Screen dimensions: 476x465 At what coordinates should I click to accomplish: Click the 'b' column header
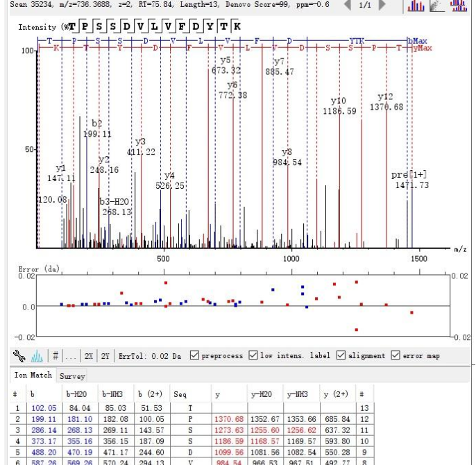coord(44,394)
